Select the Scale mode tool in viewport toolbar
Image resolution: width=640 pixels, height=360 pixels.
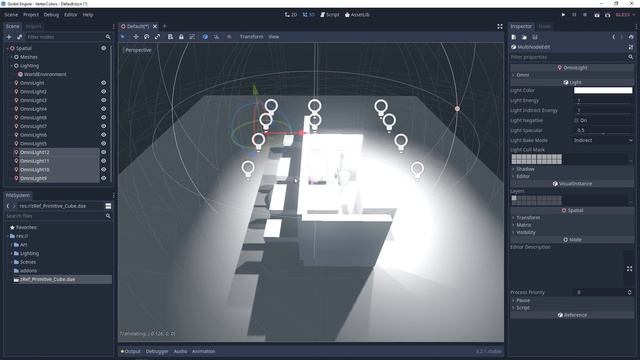tap(157, 37)
